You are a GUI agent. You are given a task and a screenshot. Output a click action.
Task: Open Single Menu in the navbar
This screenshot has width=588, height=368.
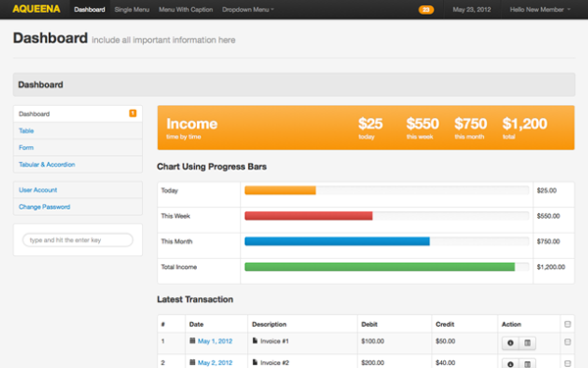tap(131, 10)
